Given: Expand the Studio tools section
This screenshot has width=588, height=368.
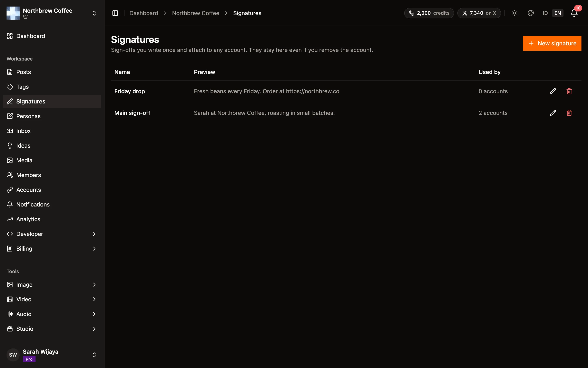Looking at the screenshot, I should click(52, 329).
